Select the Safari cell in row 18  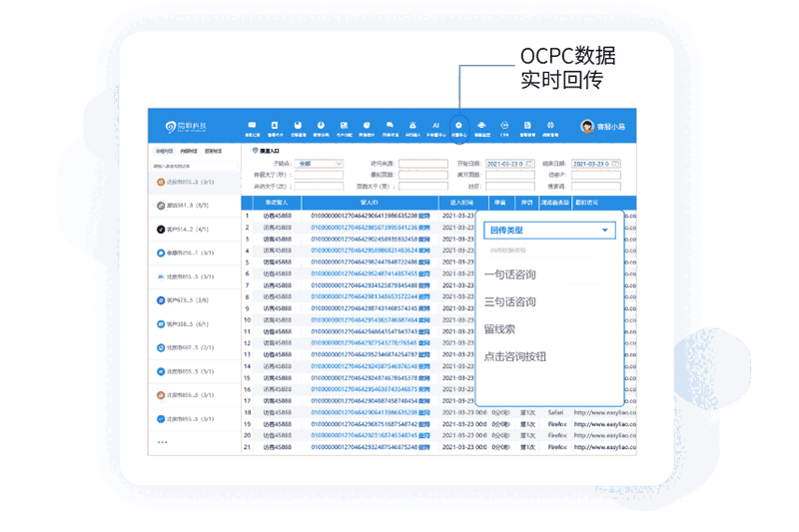pyautogui.click(x=555, y=412)
